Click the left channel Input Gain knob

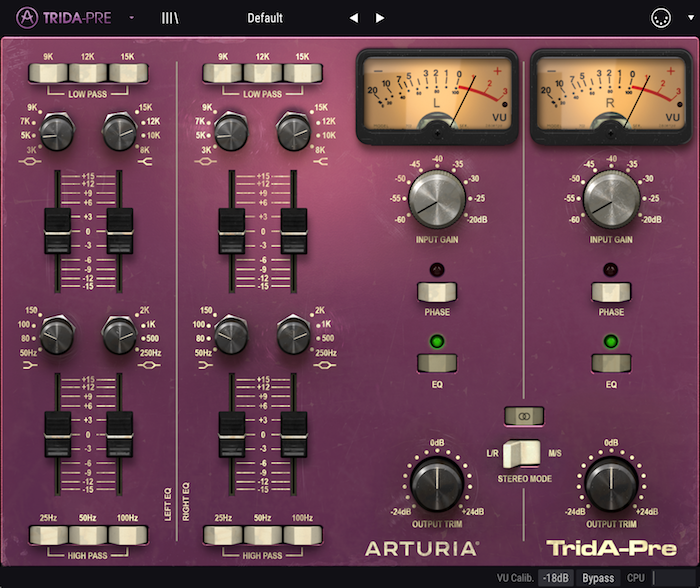click(437, 199)
